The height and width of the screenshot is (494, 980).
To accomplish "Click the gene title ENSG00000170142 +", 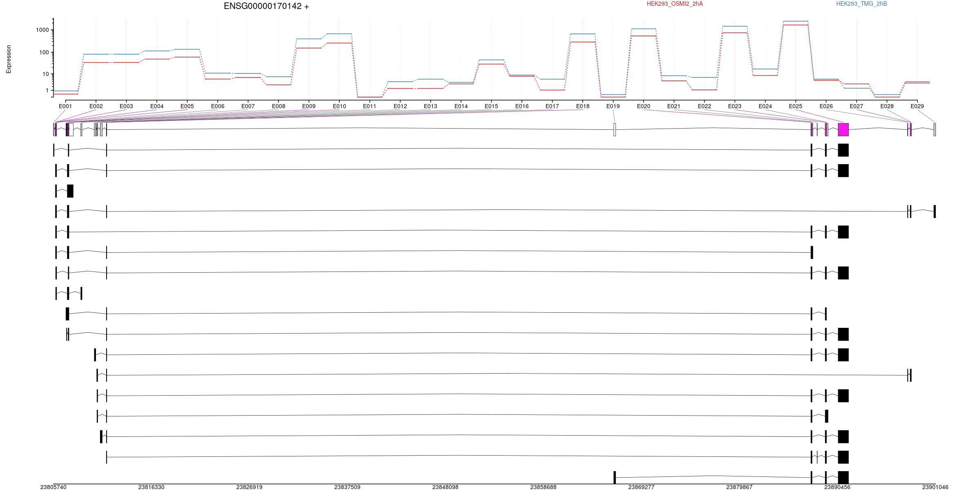I will (x=266, y=6).
